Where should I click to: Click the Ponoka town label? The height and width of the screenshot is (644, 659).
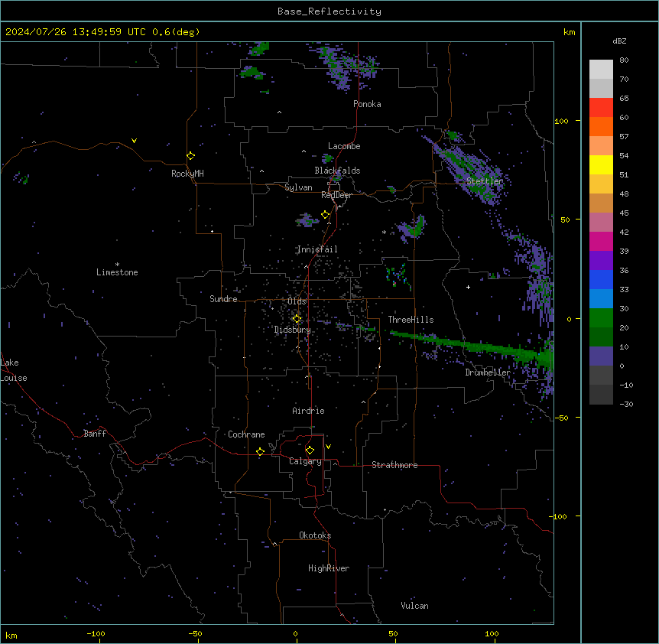point(367,104)
